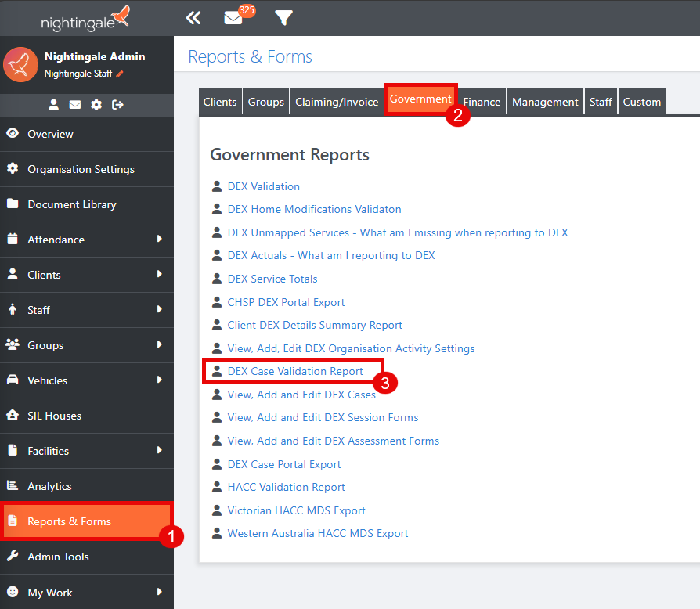700x609 pixels.
Task: Edit profile using the orange pencil icon
Action: [119, 74]
